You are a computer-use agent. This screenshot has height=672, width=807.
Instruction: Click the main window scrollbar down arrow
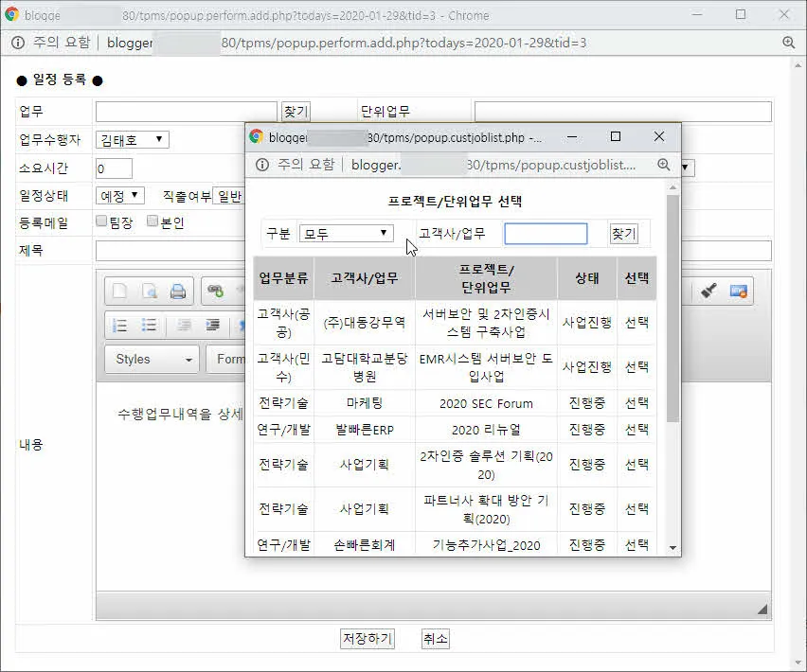point(798,663)
